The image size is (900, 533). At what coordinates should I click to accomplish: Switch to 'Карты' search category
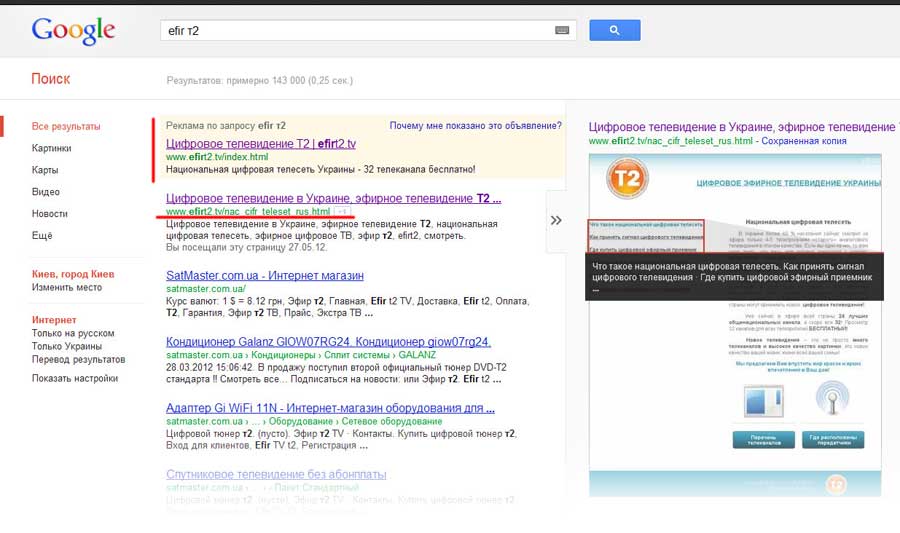coord(45,170)
